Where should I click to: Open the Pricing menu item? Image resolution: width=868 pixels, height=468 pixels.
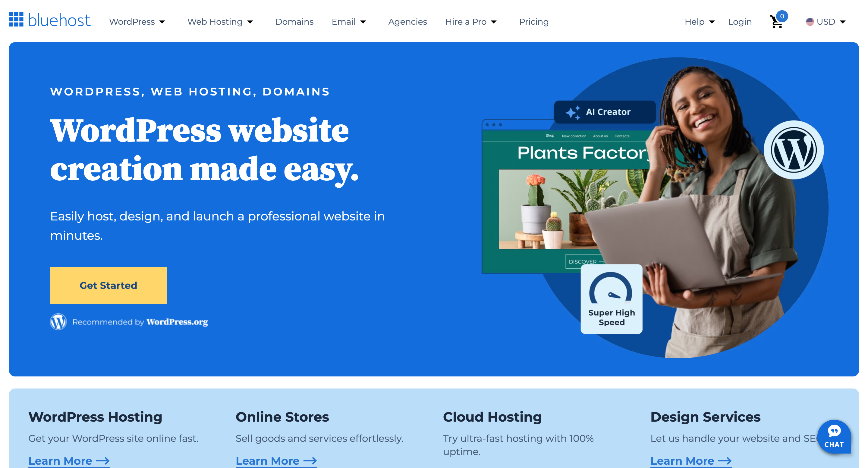534,22
